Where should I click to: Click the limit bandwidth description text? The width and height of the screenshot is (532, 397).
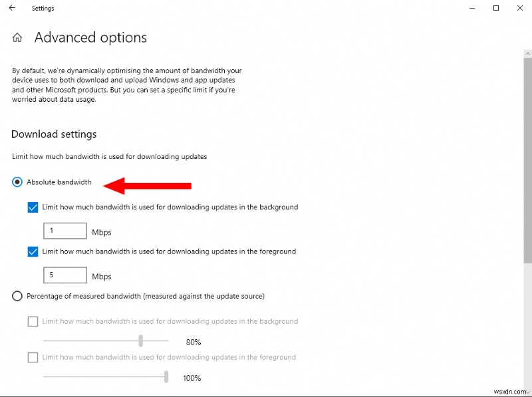tap(108, 156)
